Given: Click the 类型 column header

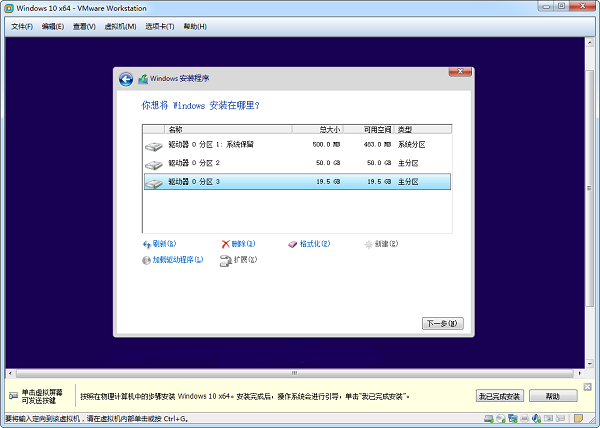Looking at the screenshot, I should pyautogui.click(x=423, y=130).
